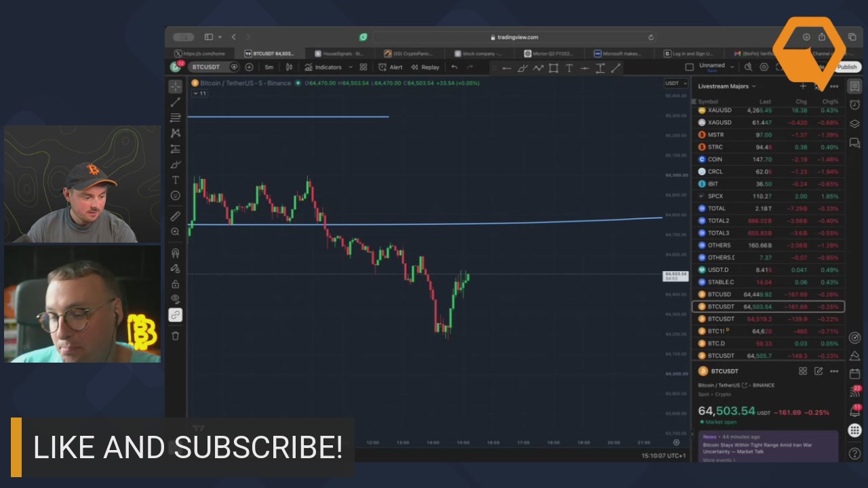Change the 5m chart interval
The image size is (868, 488).
[x=269, y=67]
